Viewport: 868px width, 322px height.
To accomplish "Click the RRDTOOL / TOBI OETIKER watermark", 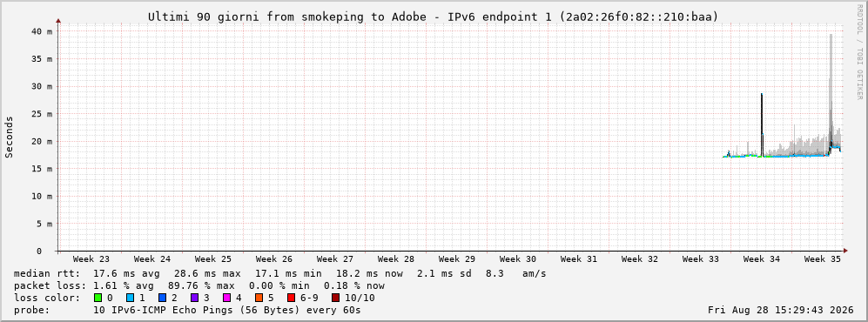I will coord(859,52).
